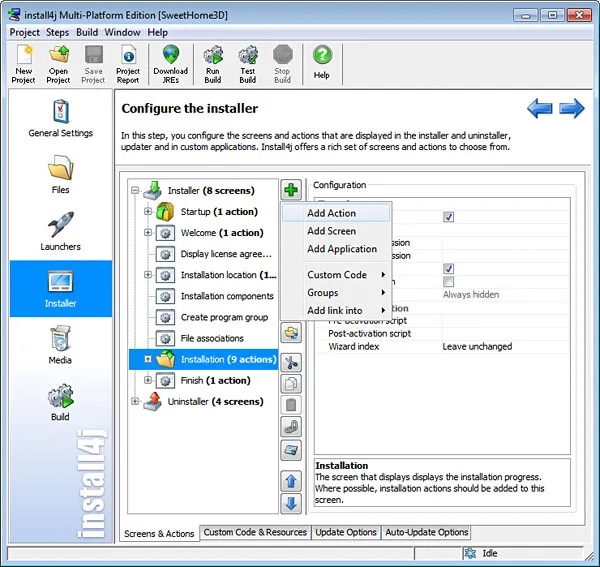The width and height of the screenshot is (600, 567).
Task: Click the Download JREs globe icon
Action: tap(171, 64)
